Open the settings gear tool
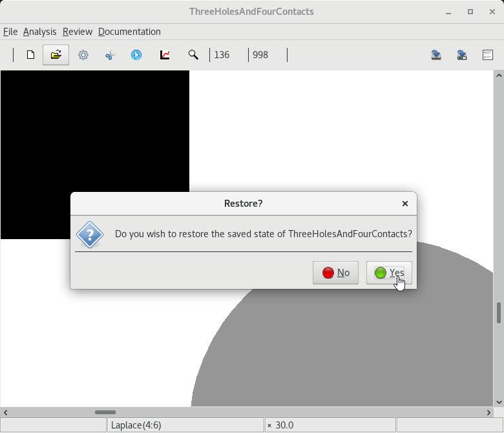The height and width of the screenshot is (433, 504). (x=83, y=55)
